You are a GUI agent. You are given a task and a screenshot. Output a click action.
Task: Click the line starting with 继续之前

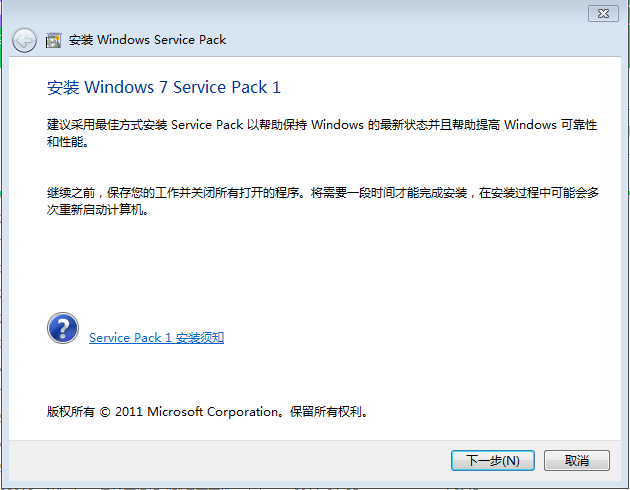click(323, 193)
